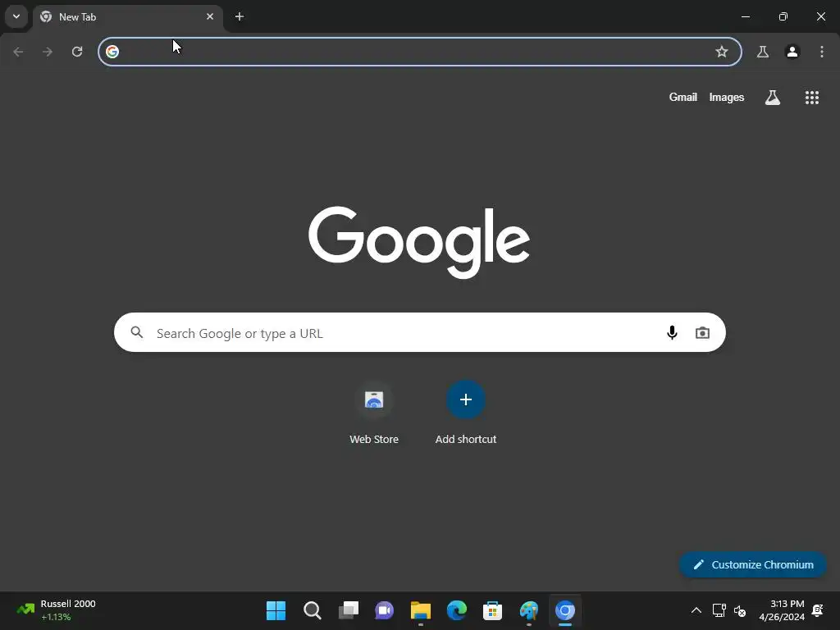Close the New Tab tab
This screenshot has width=840, height=630.
click(x=210, y=16)
